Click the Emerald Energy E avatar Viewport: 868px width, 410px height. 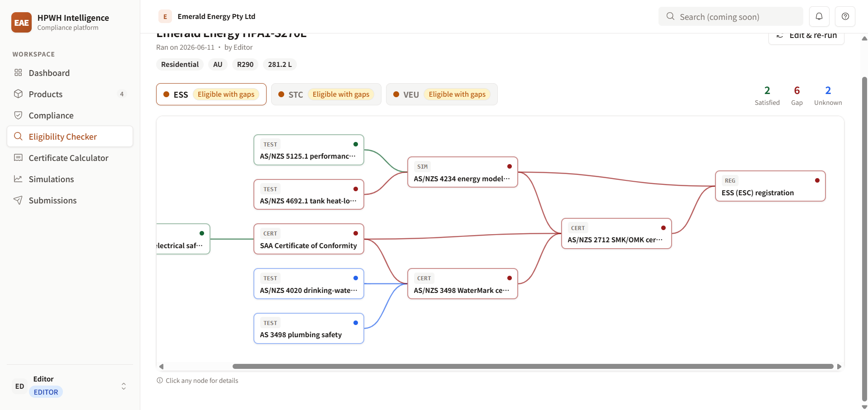[165, 16]
